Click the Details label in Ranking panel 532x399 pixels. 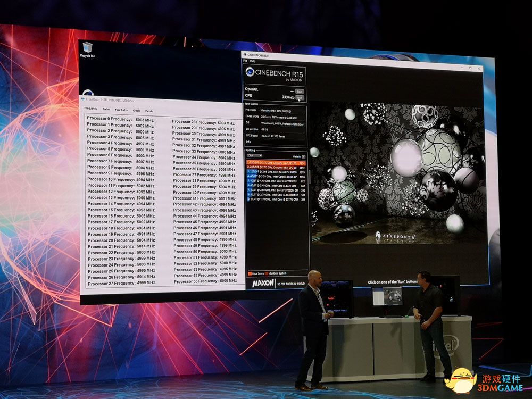point(296,157)
